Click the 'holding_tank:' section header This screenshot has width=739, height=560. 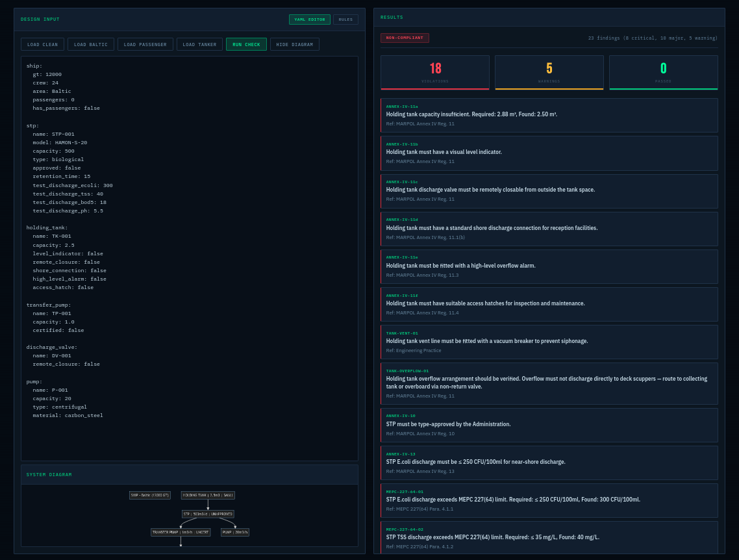pos(47,227)
